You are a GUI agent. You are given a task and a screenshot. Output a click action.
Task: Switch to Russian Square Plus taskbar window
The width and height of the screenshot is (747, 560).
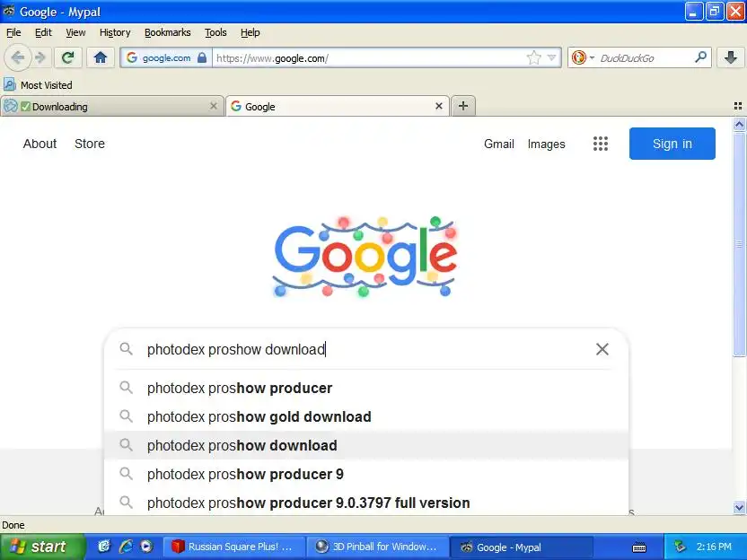(234, 547)
